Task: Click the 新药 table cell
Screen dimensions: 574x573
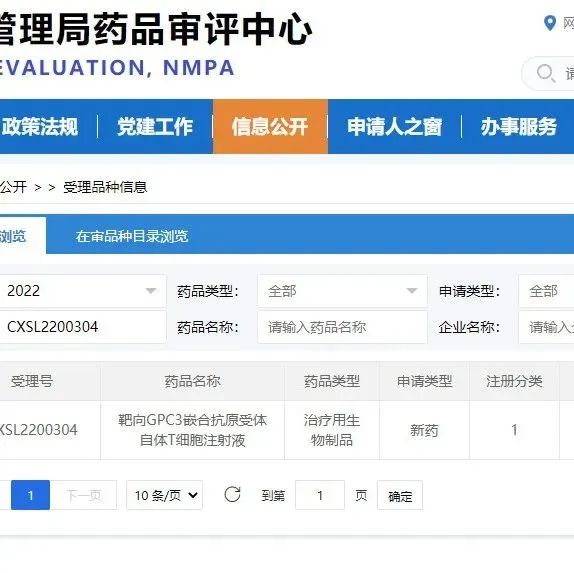Action: point(424,430)
